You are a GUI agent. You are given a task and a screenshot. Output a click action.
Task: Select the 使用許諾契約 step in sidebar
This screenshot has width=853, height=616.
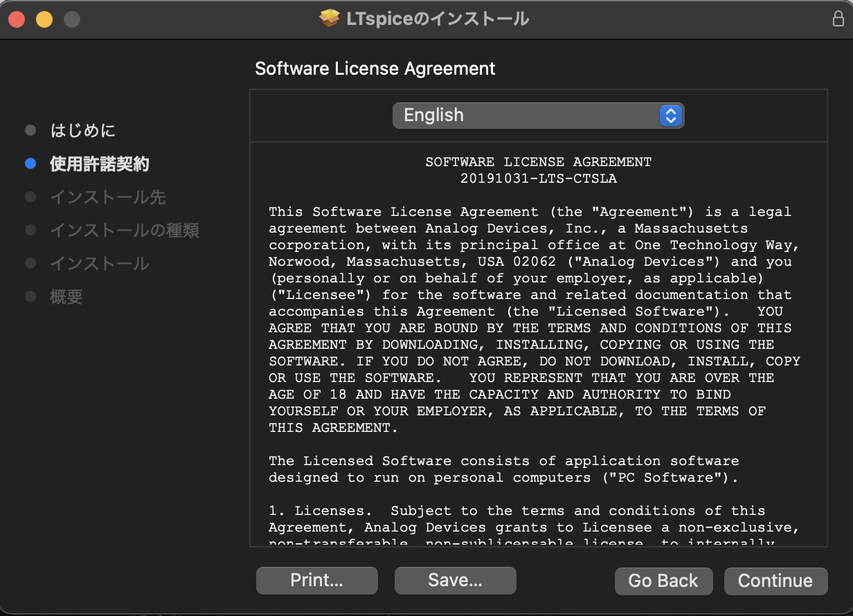coord(100,164)
